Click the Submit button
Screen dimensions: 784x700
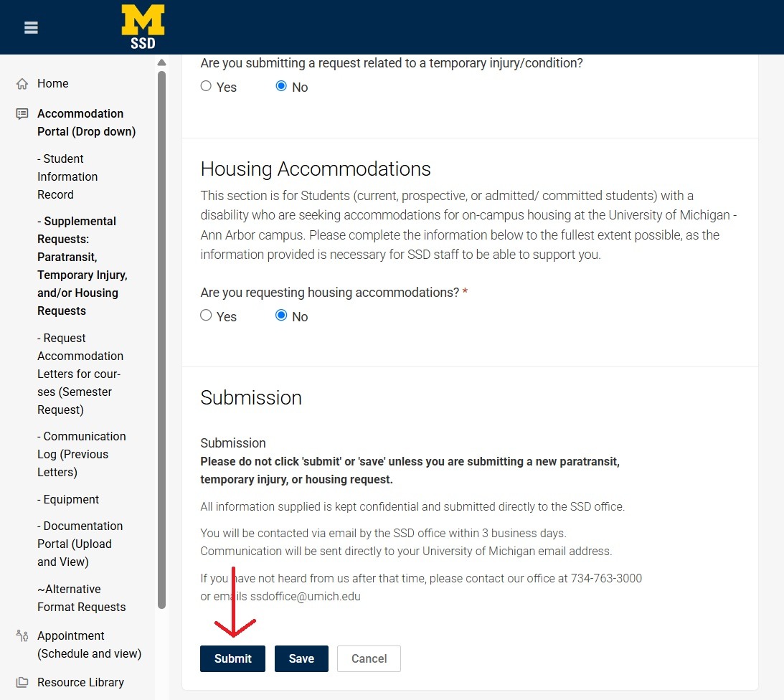pyautogui.click(x=232, y=658)
